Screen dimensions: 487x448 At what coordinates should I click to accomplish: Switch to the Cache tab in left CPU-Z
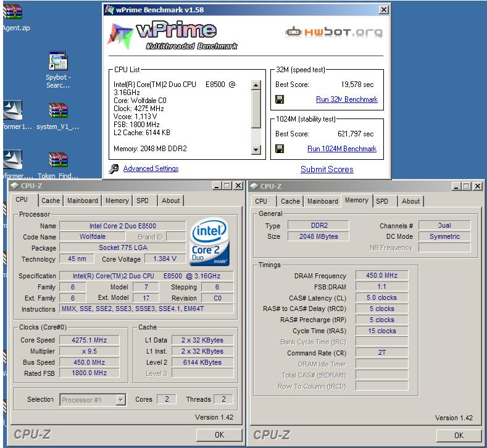[51, 201]
